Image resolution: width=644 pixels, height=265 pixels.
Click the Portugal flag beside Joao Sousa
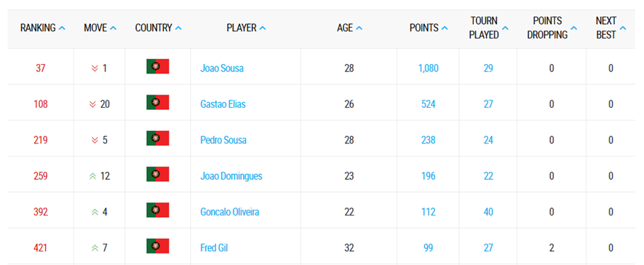coord(158,66)
